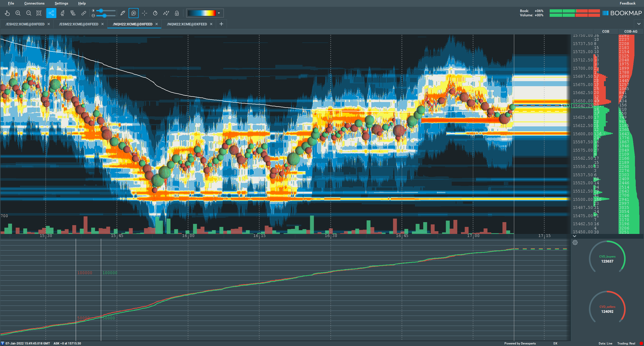The height and width of the screenshot is (346, 644).
Task: Click the stopwatch timer icon
Action: point(155,13)
